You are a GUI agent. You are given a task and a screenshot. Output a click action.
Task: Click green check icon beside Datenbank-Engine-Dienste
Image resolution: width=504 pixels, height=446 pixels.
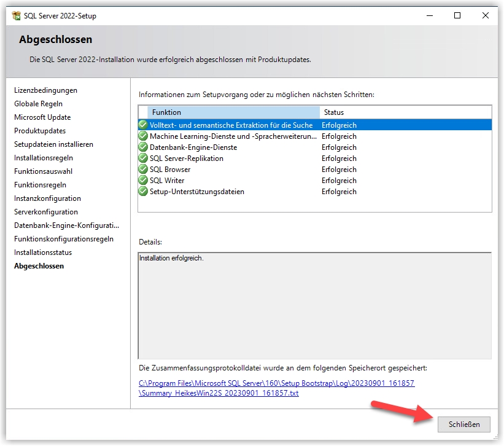[143, 147]
